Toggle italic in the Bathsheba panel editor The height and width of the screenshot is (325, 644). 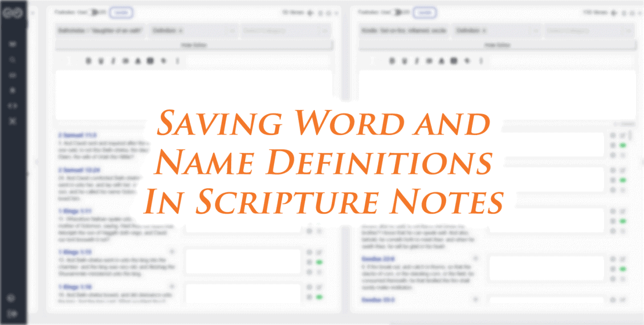click(x=113, y=61)
